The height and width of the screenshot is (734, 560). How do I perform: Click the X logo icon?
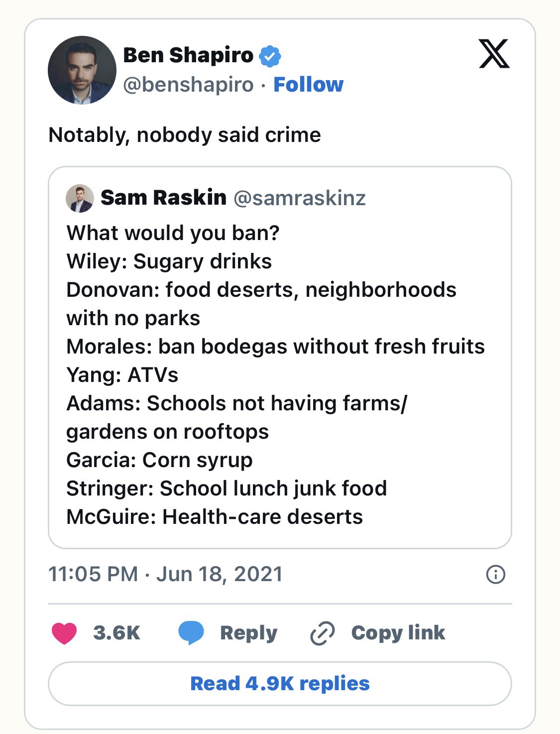coord(494,54)
